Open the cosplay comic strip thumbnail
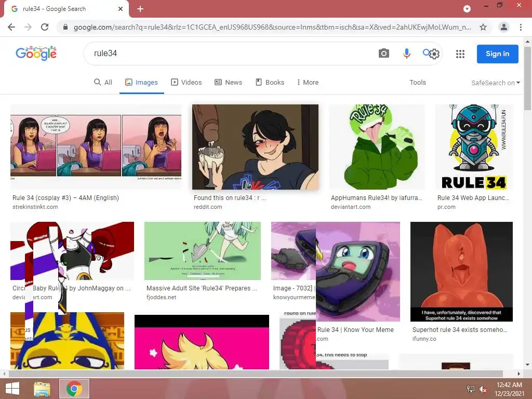The image size is (532, 399). (96, 147)
